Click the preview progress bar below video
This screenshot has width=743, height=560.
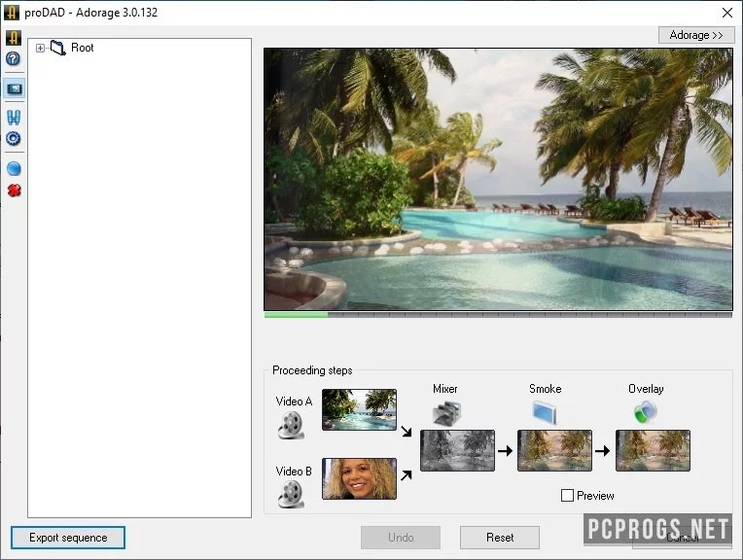point(498,315)
